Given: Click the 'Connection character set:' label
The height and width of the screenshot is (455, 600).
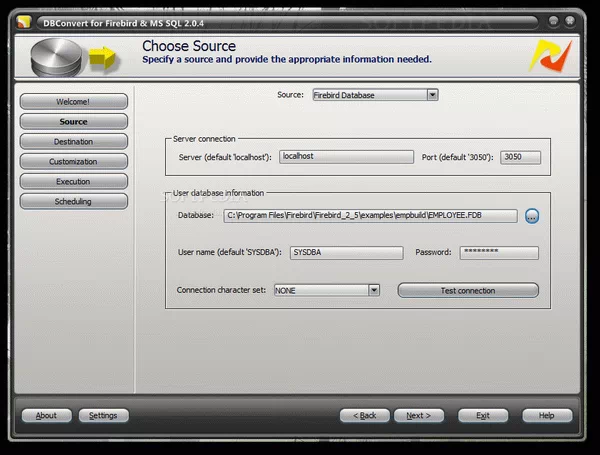Looking at the screenshot, I should [x=221, y=290].
